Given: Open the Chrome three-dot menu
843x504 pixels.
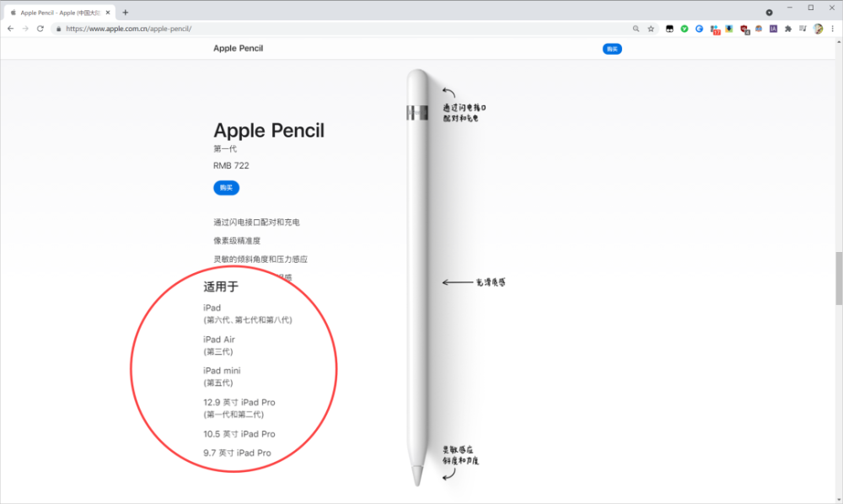Looking at the screenshot, I should pos(832,29).
